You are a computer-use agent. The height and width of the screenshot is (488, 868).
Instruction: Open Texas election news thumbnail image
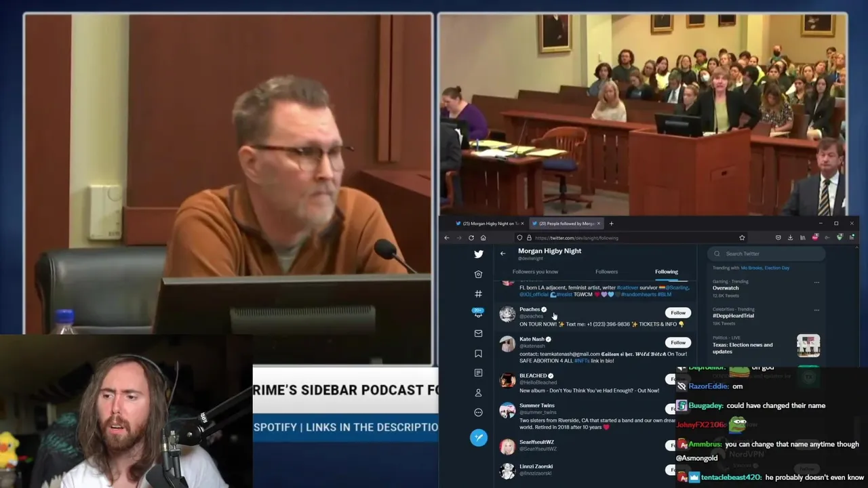pos(808,346)
